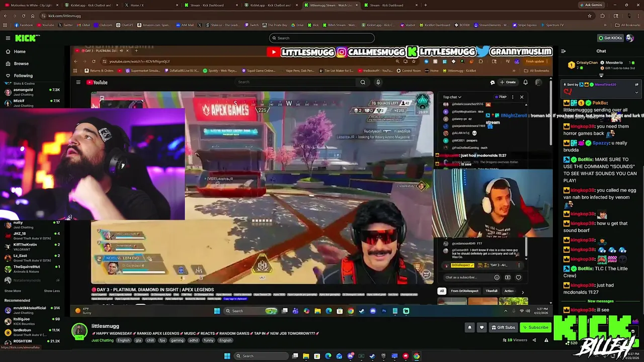Image resolution: width=644 pixels, height=362 pixels.
Task: Open the Just Chatting category link
Action: click(x=103, y=340)
